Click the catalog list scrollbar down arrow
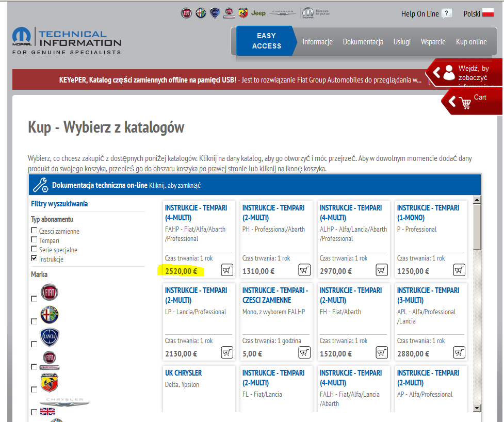 tap(477, 408)
